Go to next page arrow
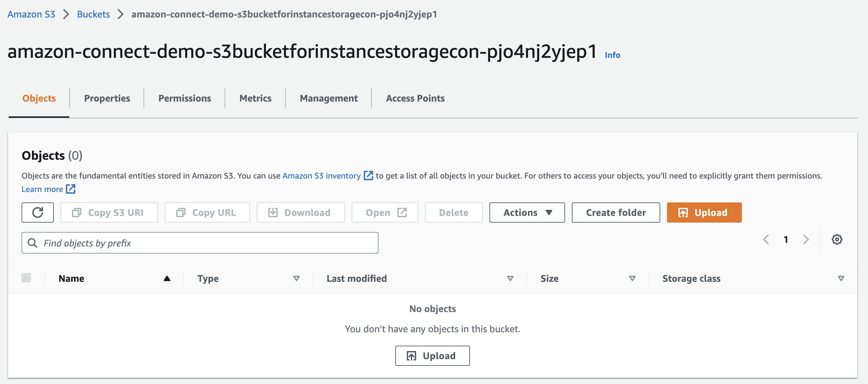The image size is (868, 384). click(x=806, y=239)
